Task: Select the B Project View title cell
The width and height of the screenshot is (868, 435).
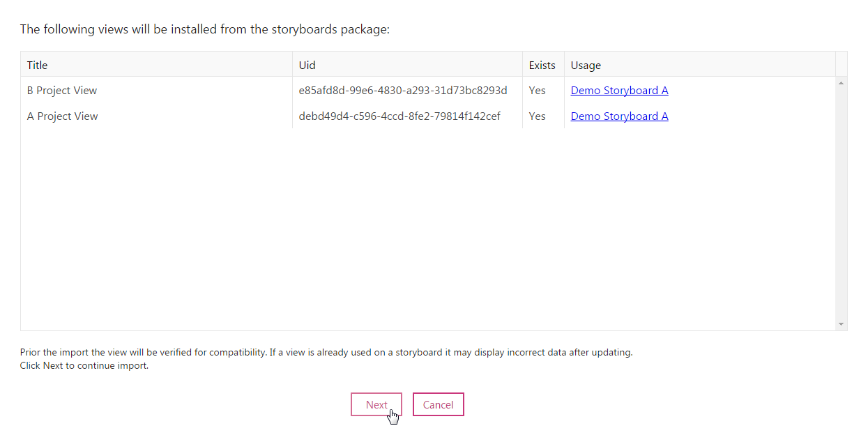Action: tap(156, 91)
